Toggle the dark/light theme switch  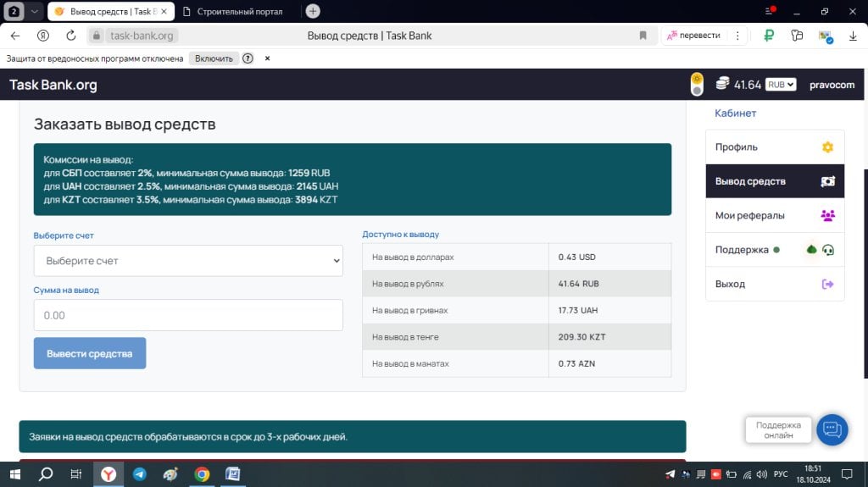click(x=697, y=84)
